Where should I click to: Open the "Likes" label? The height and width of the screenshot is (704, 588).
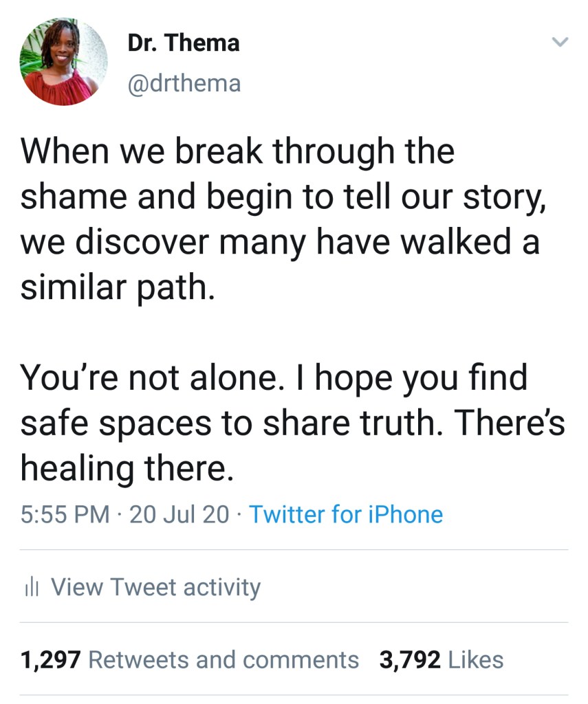pos(475,660)
